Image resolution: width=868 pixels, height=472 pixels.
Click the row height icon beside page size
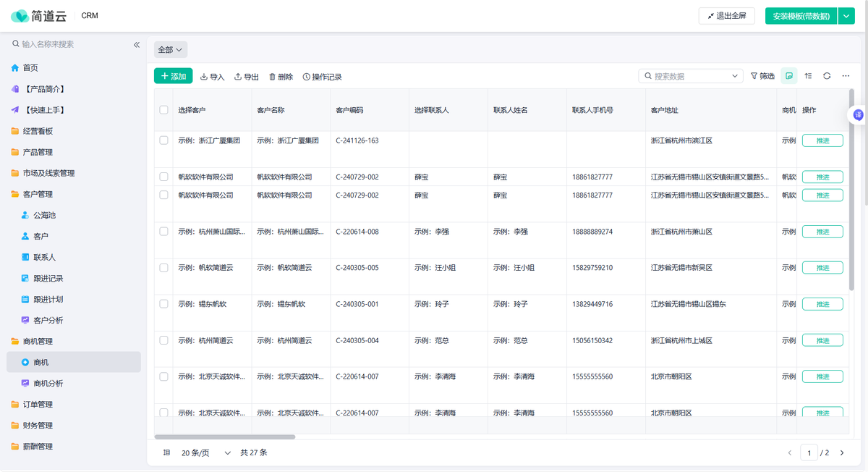pyautogui.click(x=166, y=452)
